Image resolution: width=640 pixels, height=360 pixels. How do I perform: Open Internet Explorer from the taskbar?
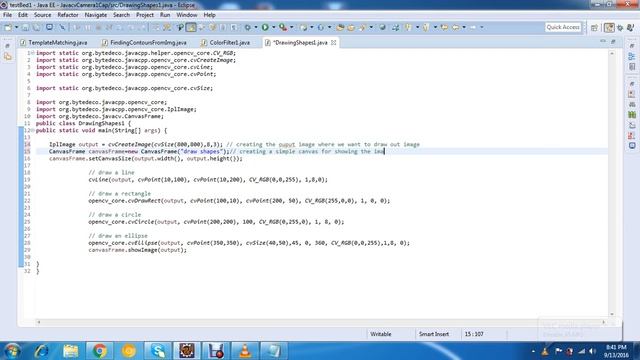point(41,351)
